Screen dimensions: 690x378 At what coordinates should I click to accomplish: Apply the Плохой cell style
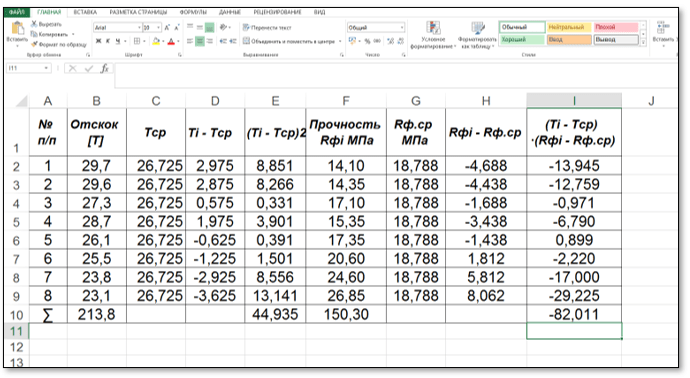pos(616,27)
